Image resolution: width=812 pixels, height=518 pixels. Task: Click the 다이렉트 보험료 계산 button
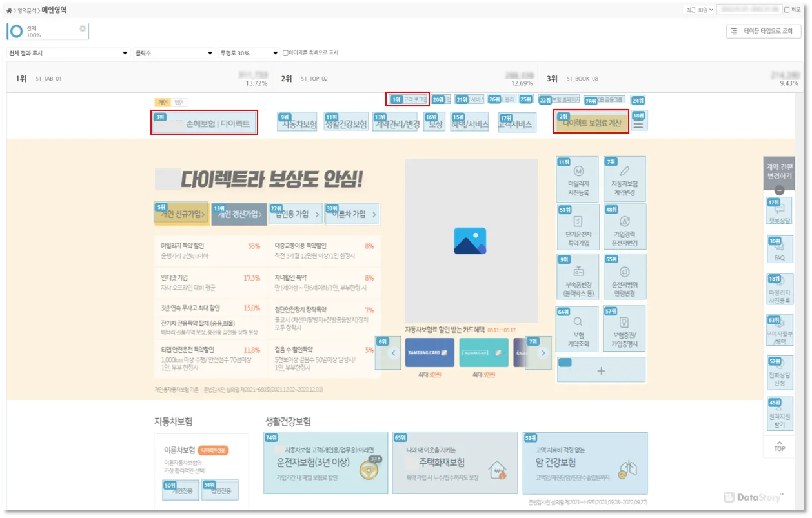tap(591, 123)
